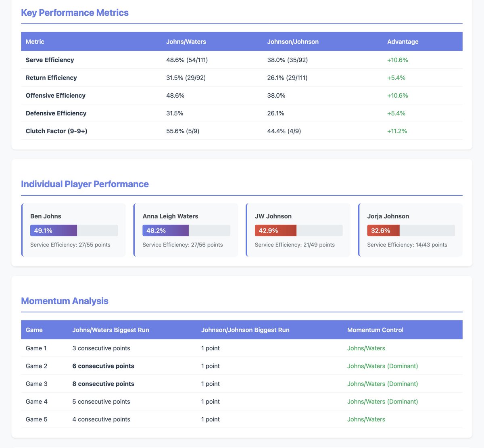The height and width of the screenshot is (448, 484).
Task: Click the 4 consecutive points cell
Action: coord(101,419)
